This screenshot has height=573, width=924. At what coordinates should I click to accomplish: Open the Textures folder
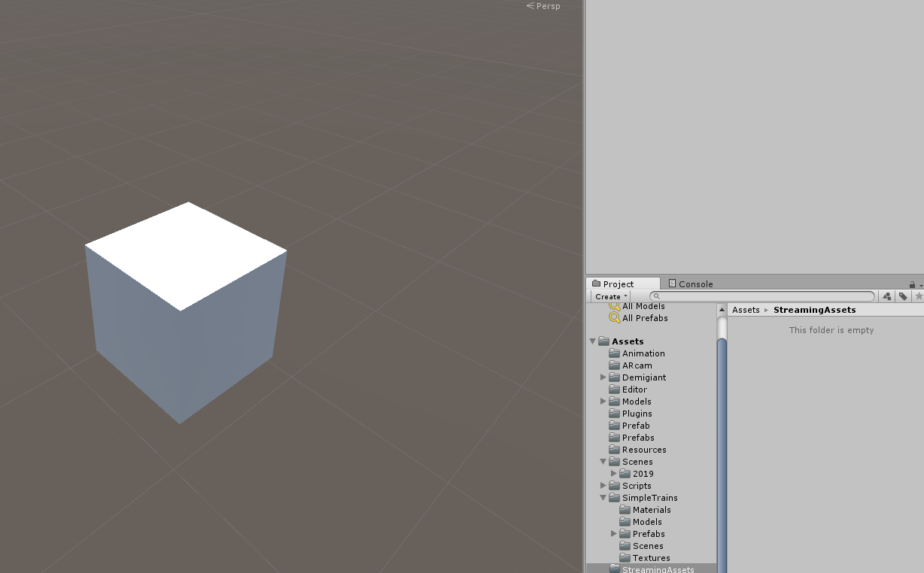click(644, 558)
